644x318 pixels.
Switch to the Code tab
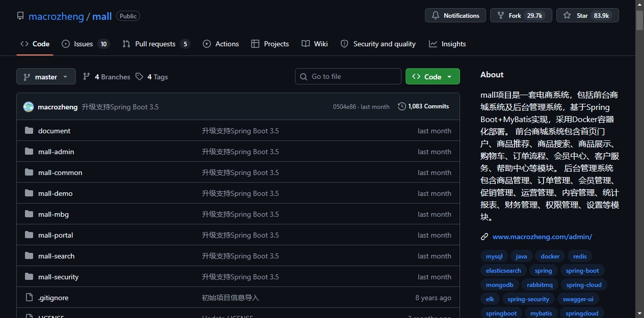35,44
